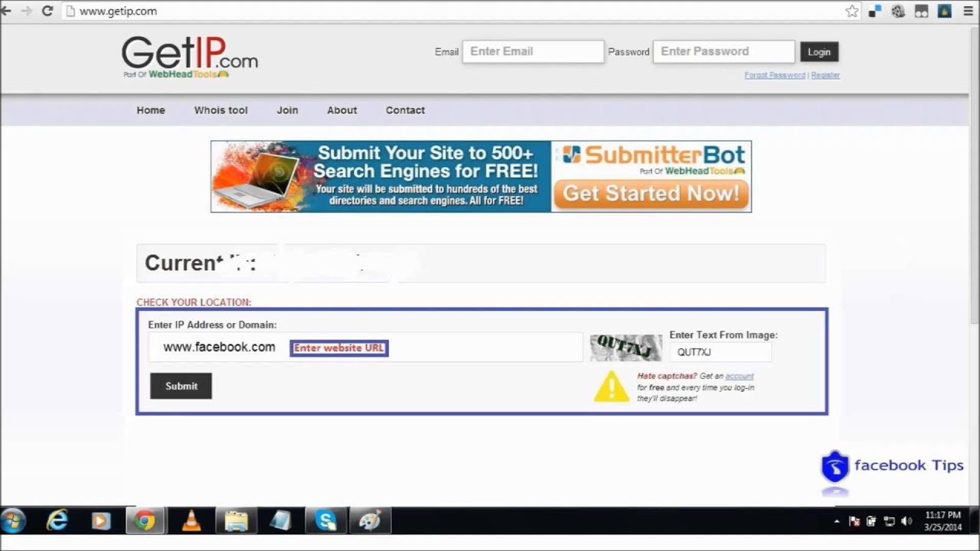Image resolution: width=980 pixels, height=551 pixels.
Task: Open the File Explorer taskbar icon
Action: pyautogui.click(x=236, y=521)
